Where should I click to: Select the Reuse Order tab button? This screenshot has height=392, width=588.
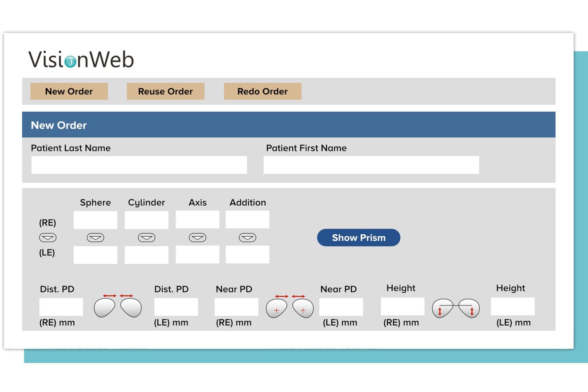pos(166,91)
